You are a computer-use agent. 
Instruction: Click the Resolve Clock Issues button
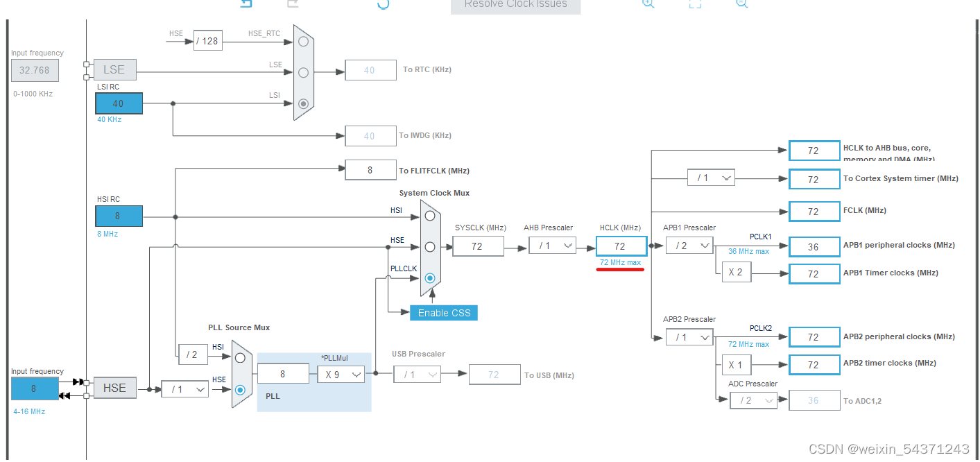[x=515, y=4]
